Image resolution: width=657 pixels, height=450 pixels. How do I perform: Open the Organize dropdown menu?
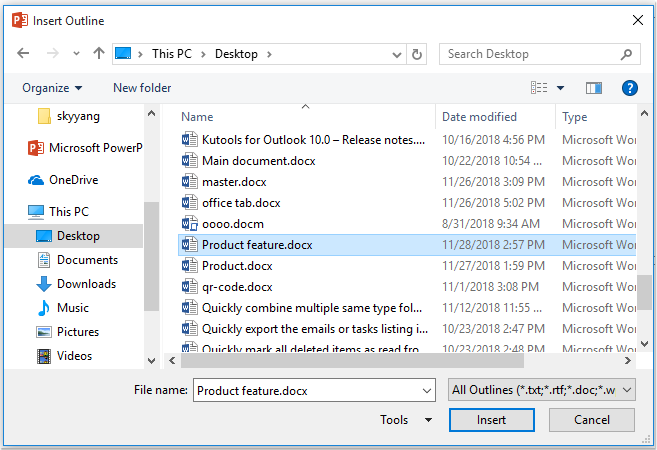[x=52, y=88]
